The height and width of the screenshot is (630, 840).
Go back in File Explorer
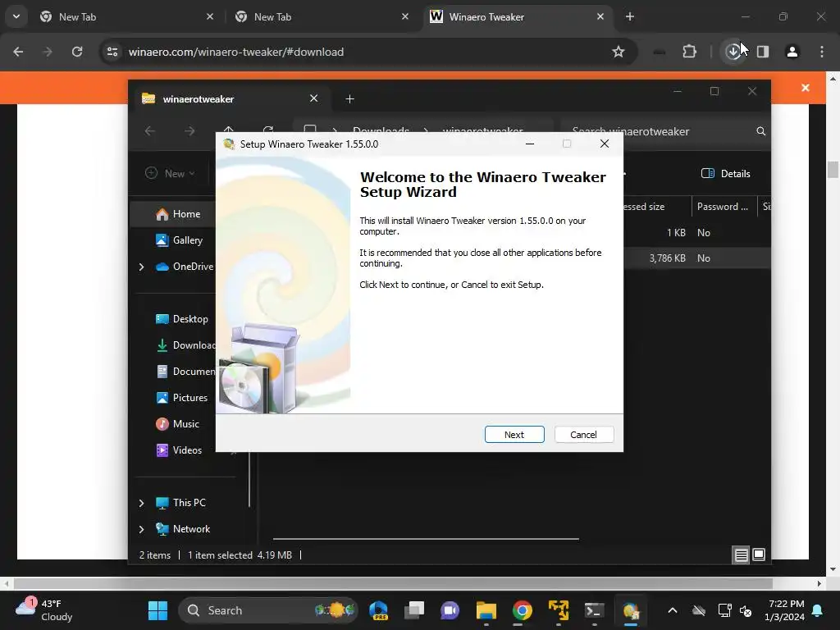(x=150, y=131)
